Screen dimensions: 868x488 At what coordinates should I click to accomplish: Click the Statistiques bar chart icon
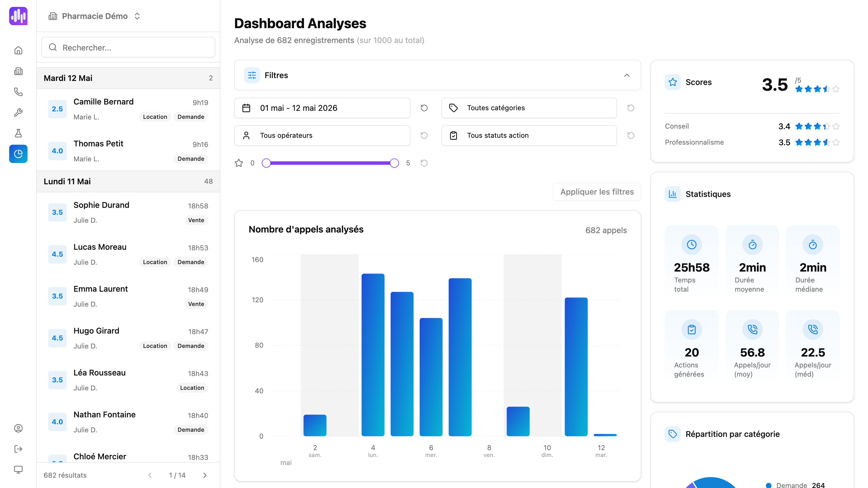coord(673,194)
